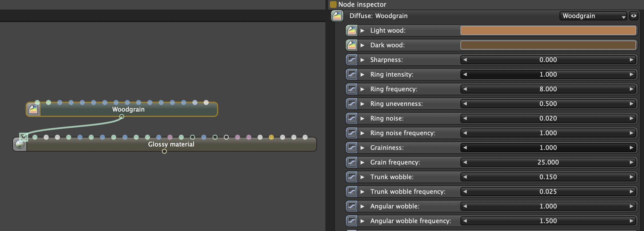Expand the Ring frequency parameter
Image resolution: width=644 pixels, height=231 pixels.
pos(363,89)
